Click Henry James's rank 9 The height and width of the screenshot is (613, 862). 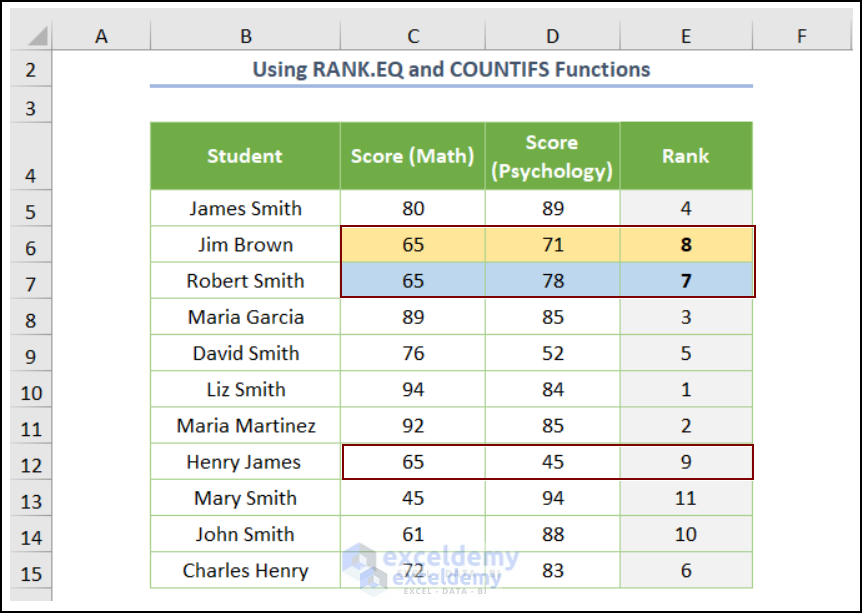pyautogui.click(x=686, y=462)
